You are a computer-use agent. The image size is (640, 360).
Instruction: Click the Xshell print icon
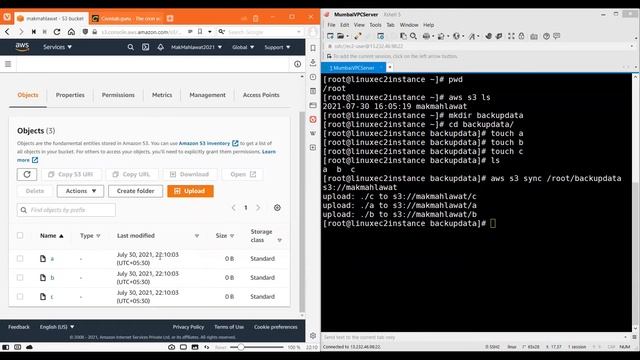(x=426, y=36)
